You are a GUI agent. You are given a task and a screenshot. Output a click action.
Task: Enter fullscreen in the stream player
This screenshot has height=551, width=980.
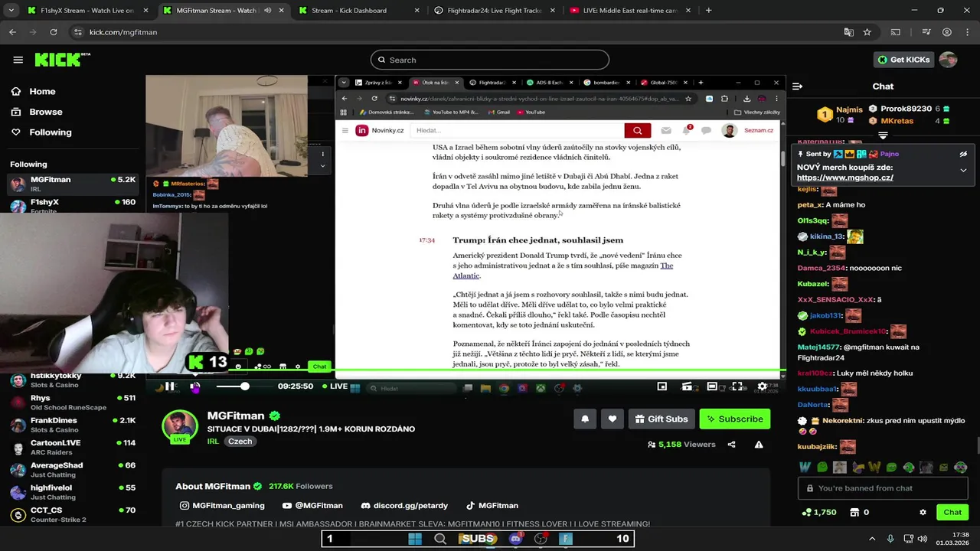(x=737, y=386)
